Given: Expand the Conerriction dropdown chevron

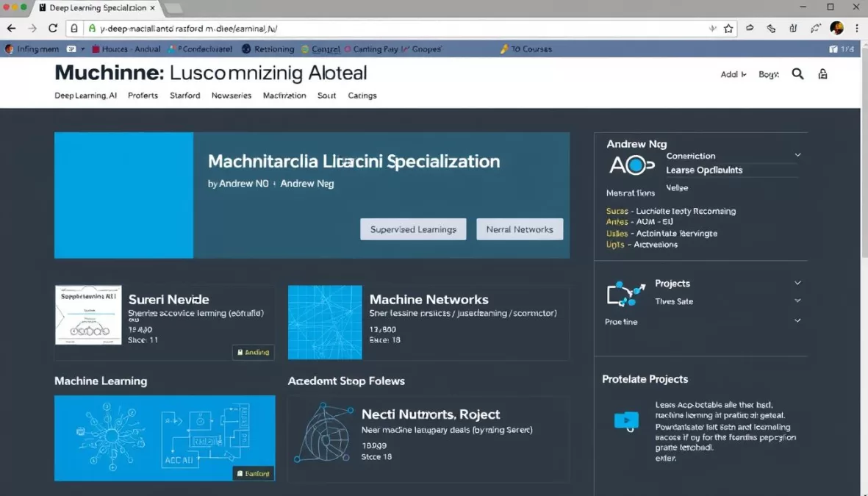Looking at the screenshot, I should click(798, 155).
